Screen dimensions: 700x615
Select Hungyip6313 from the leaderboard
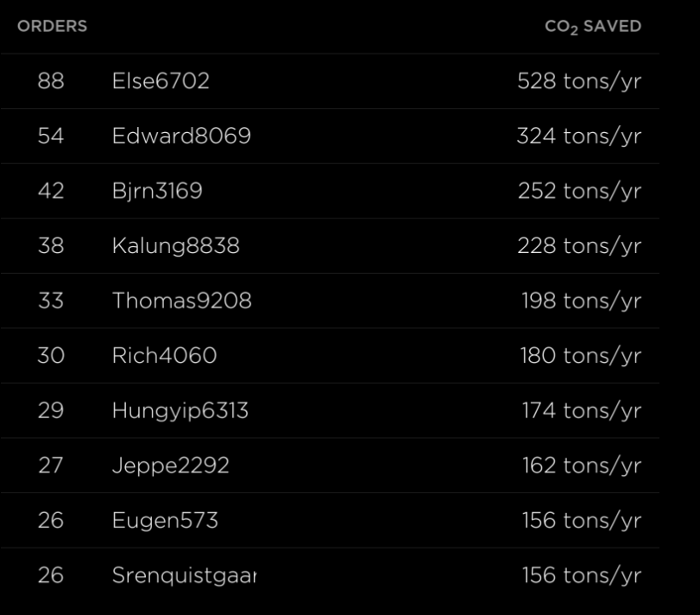click(x=180, y=410)
